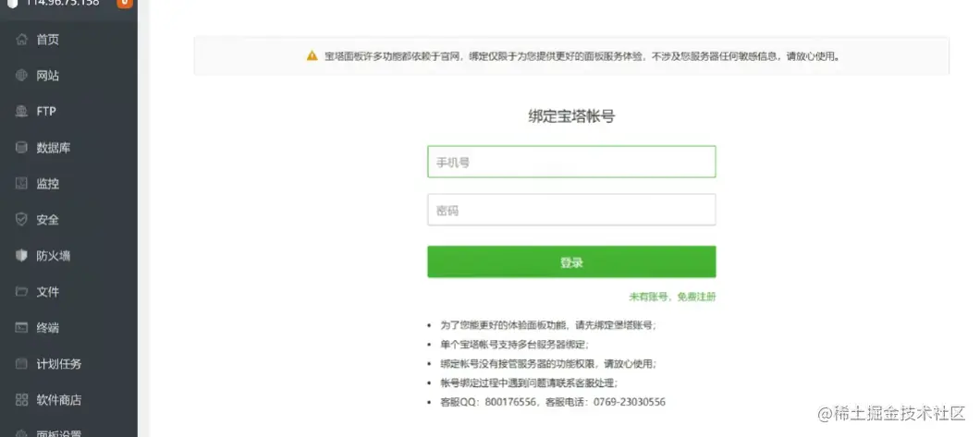Focus the 密码 input field
The height and width of the screenshot is (437, 980).
tap(571, 210)
